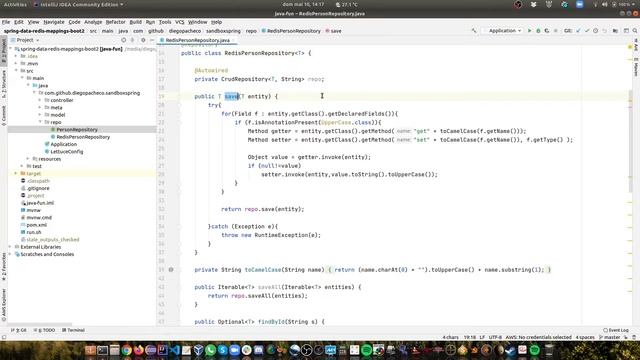This screenshot has height=360, width=640.
Task: Open Firefox from the dock
Action: click(138, 350)
